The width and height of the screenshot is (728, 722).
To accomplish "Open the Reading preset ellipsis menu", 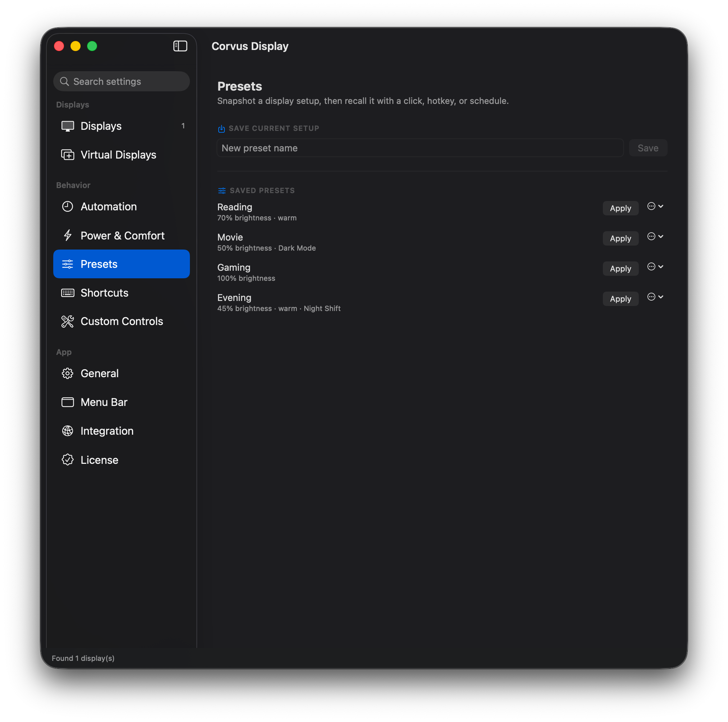I will pos(655,206).
